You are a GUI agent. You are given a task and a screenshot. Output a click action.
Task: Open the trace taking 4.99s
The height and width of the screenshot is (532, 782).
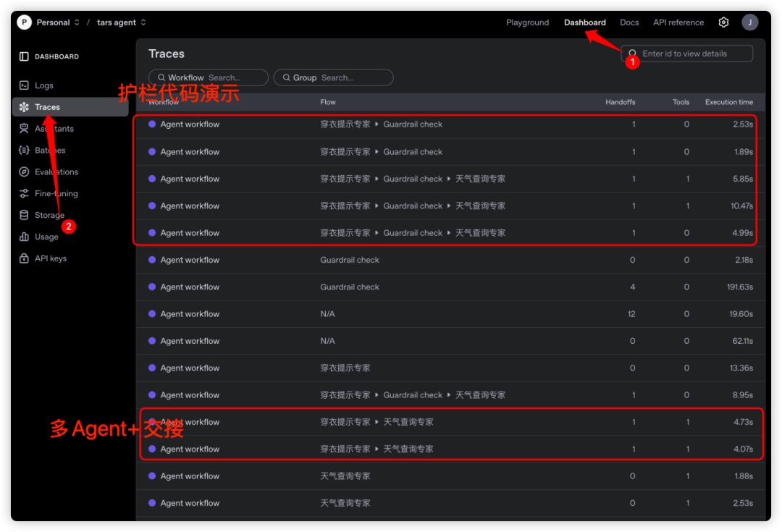450,232
